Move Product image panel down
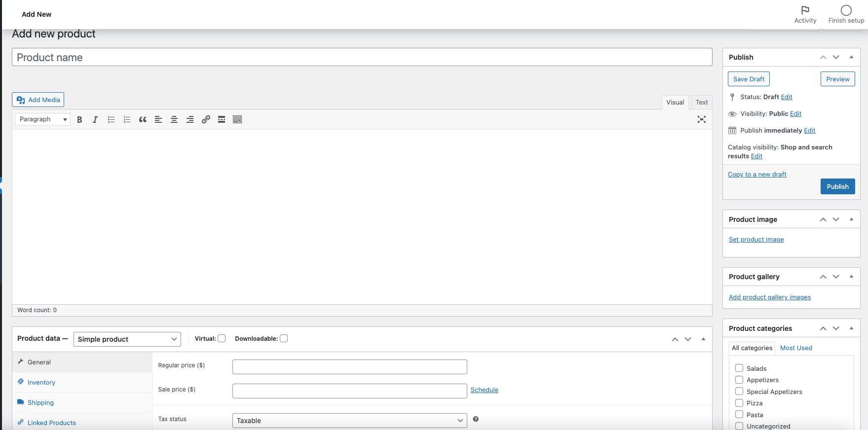The image size is (868, 430). (x=836, y=219)
